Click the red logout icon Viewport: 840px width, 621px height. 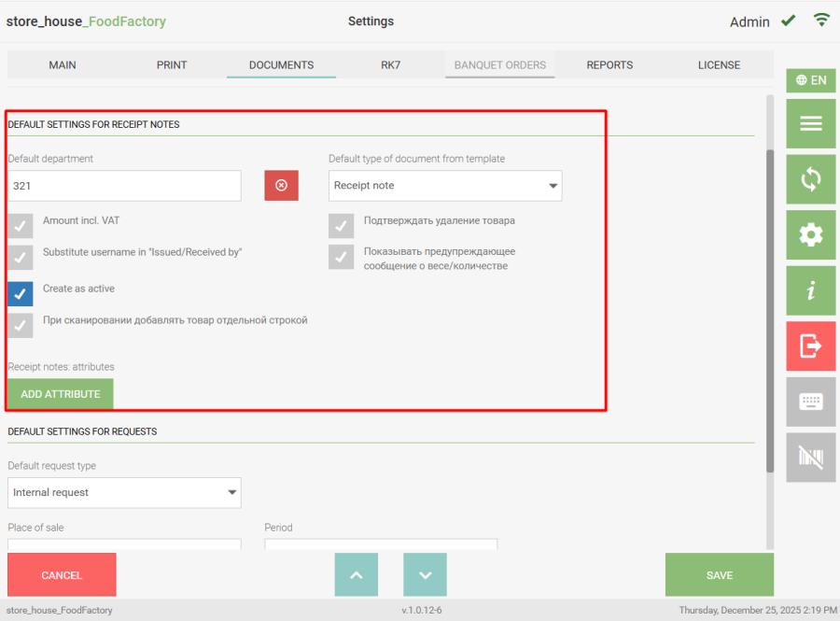point(810,346)
